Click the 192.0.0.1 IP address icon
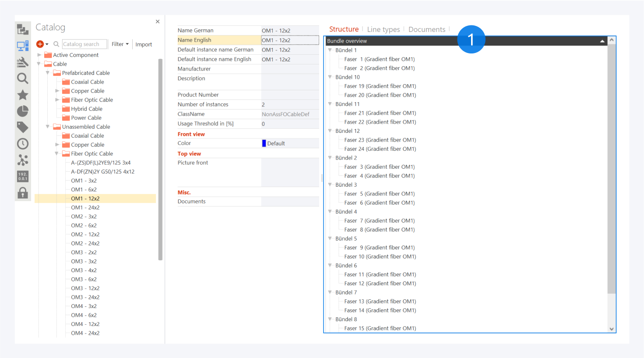The height and width of the screenshot is (358, 644). (23, 176)
